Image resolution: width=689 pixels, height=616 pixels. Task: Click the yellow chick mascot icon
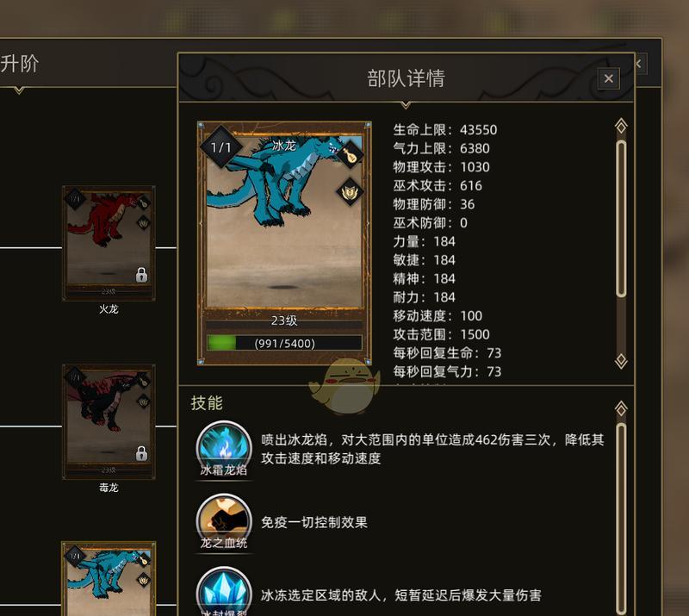pos(345,386)
